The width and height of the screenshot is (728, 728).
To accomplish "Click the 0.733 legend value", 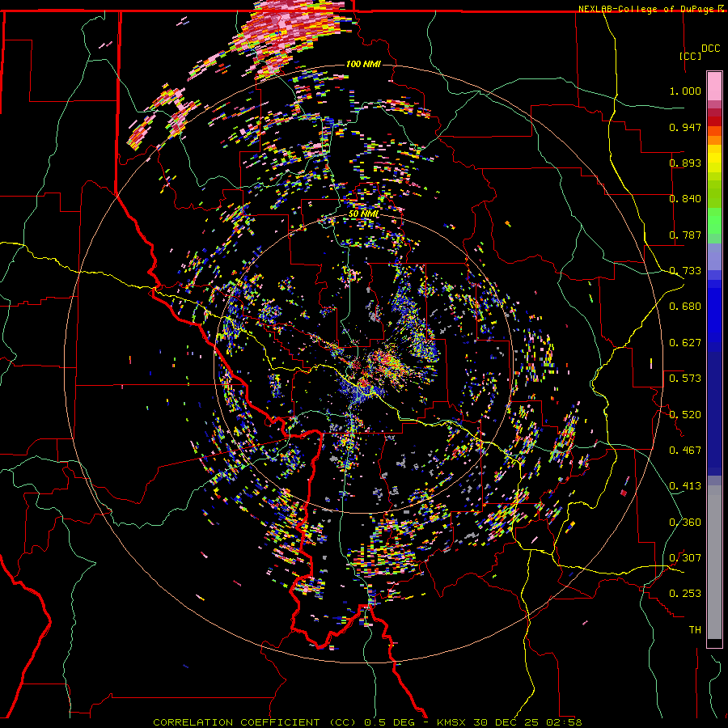I will (x=685, y=271).
